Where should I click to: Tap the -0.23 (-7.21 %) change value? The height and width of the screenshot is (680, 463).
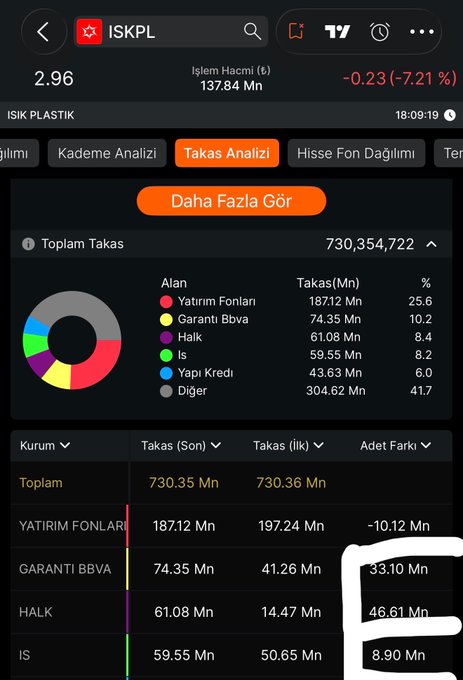(x=399, y=78)
